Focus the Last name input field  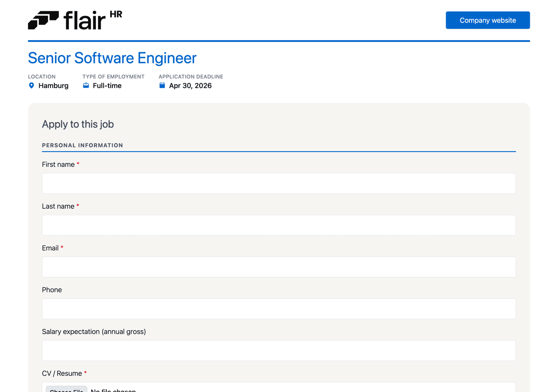click(x=279, y=225)
